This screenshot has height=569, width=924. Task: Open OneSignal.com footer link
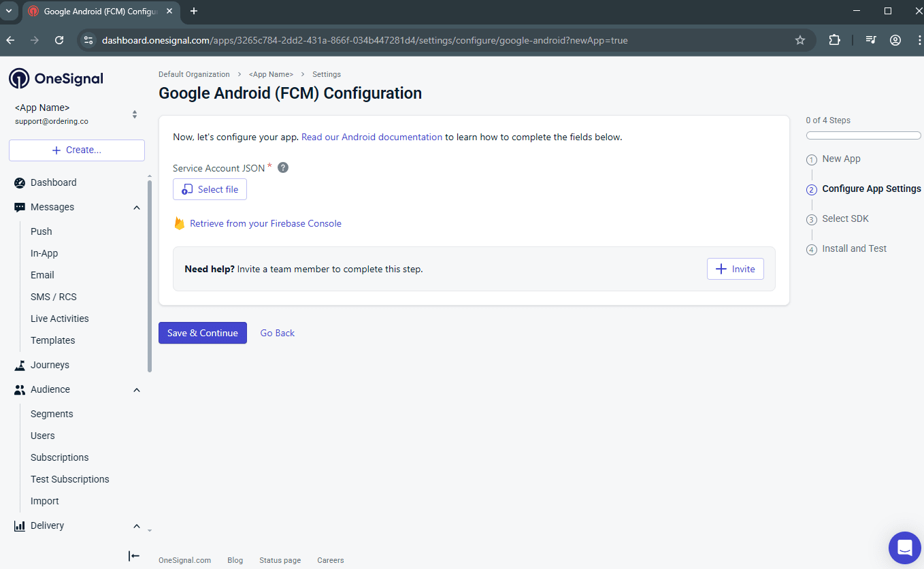pyautogui.click(x=184, y=560)
